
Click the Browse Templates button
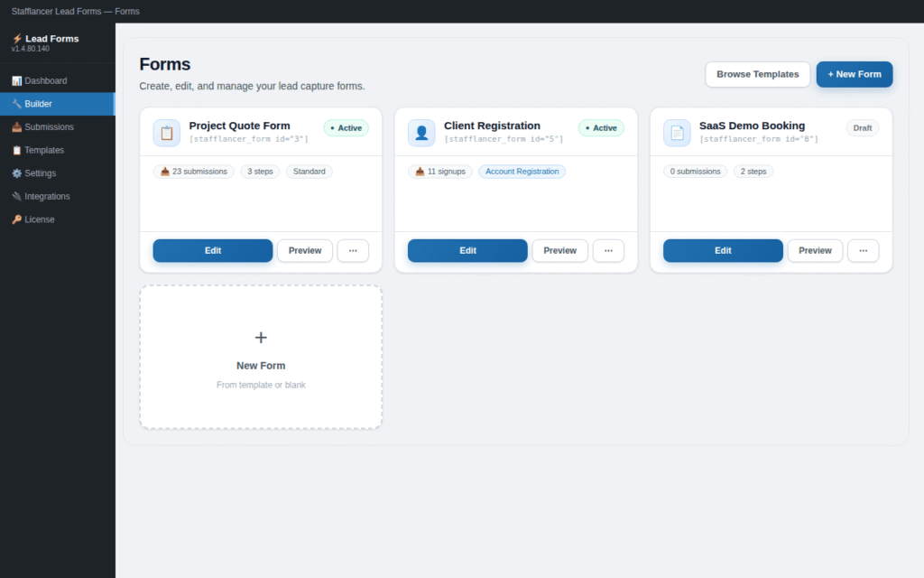(x=758, y=74)
